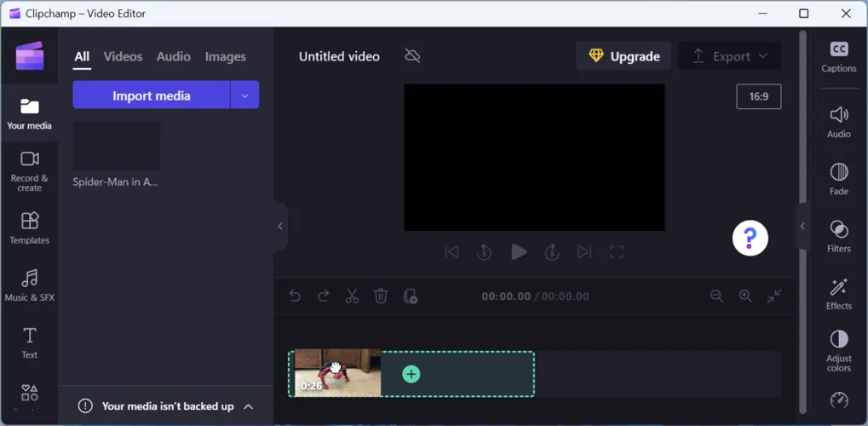Switch to the Audio tab
The height and width of the screenshot is (426, 868).
click(x=173, y=56)
